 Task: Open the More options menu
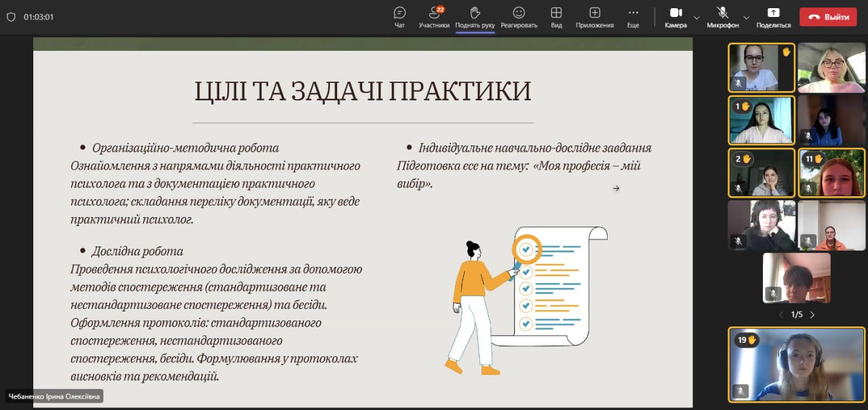point(633,17)
